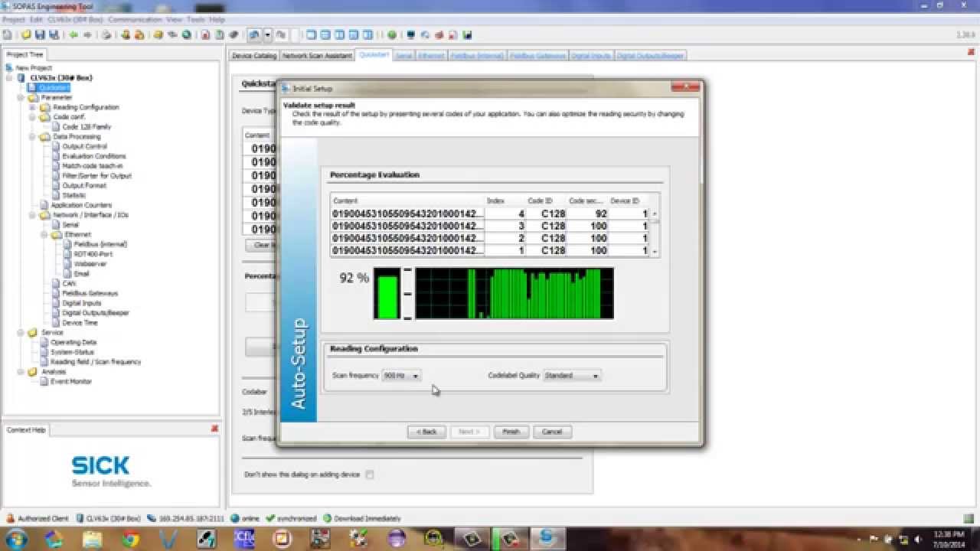Switch to the Network Scan Assistant tab

(x=317, y=56)
